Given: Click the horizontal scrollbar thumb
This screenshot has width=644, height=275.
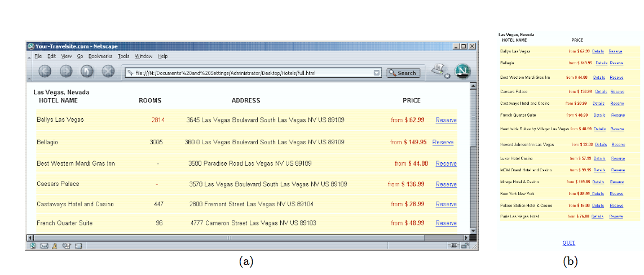Looking at the screenshot, I should click(228, 238).
